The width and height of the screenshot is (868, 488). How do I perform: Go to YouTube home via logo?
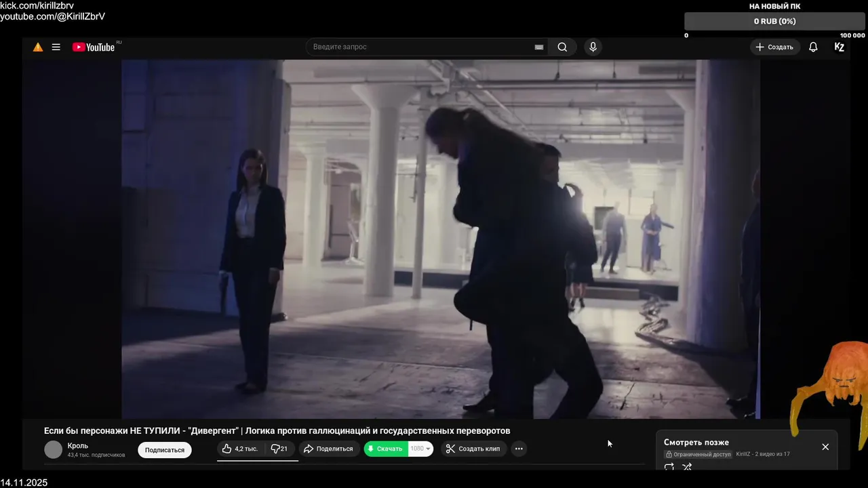tap(94, 47)
